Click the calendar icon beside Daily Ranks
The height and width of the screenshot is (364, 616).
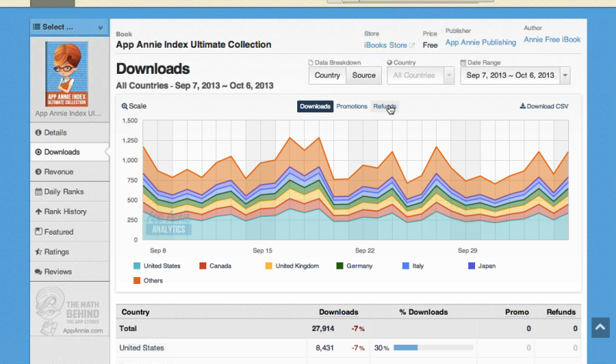point(38,192)
